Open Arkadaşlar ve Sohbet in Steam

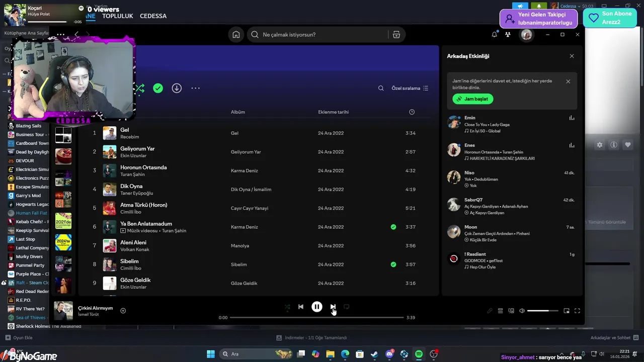614,338
